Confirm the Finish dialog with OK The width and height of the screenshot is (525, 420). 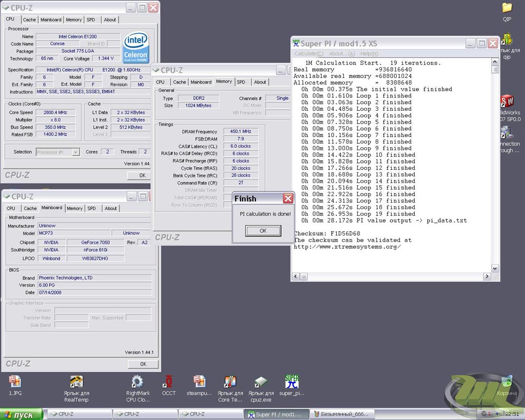click(263, 231)
